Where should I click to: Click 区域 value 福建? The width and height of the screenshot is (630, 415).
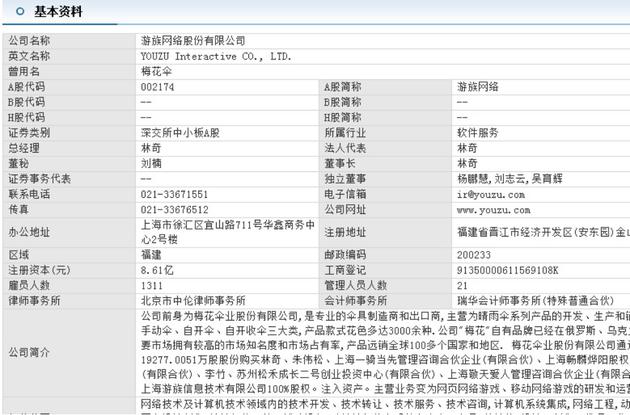pyautogui.click(x=151, y=255)
